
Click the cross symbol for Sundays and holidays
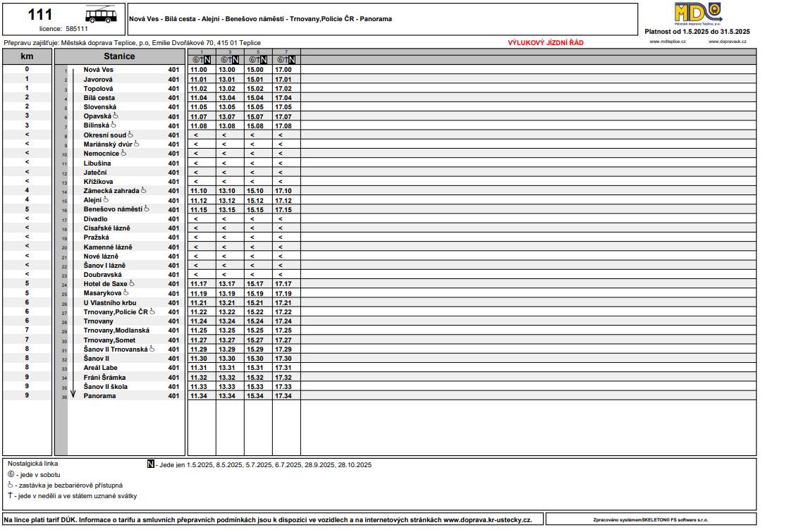point(11,495)
